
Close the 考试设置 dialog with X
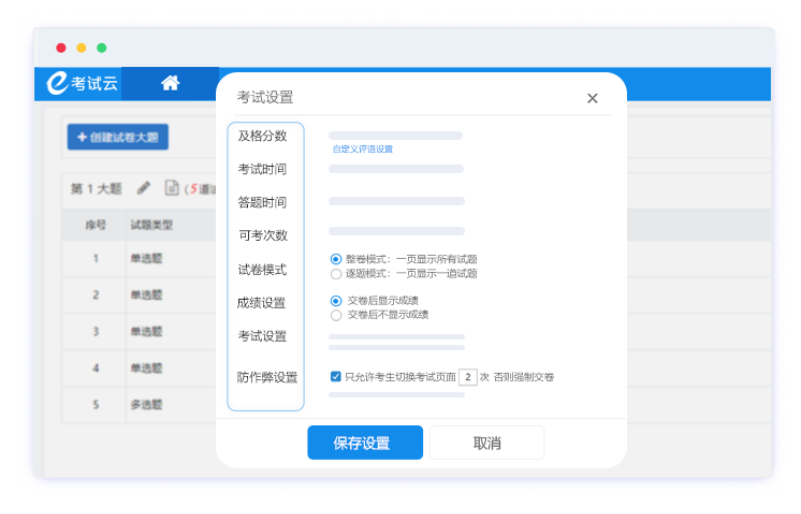point(592,98)
